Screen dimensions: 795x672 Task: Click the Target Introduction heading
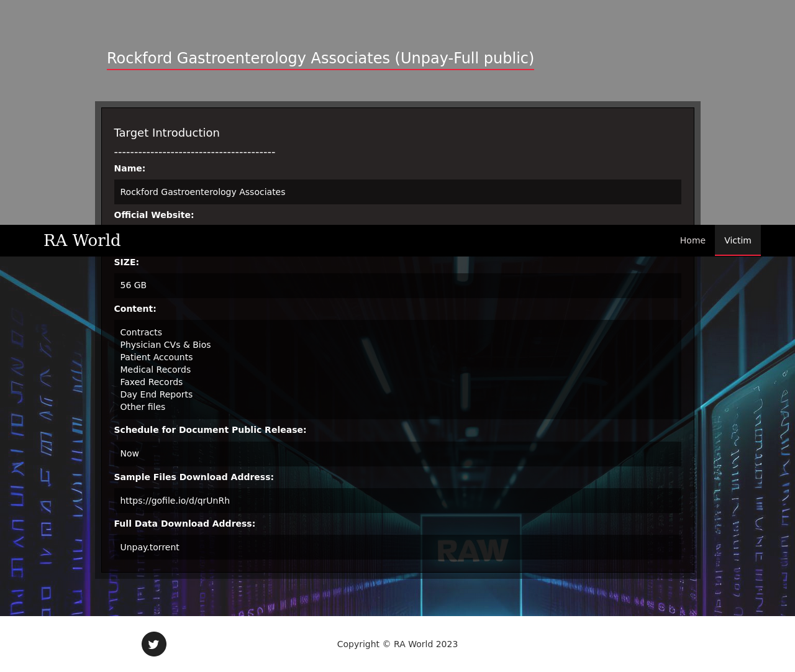coord(166,133)
